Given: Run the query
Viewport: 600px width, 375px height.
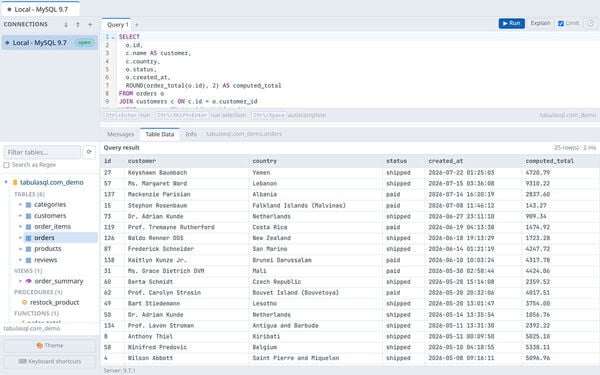Looking at the screenshot, I should tap(512, 23).
